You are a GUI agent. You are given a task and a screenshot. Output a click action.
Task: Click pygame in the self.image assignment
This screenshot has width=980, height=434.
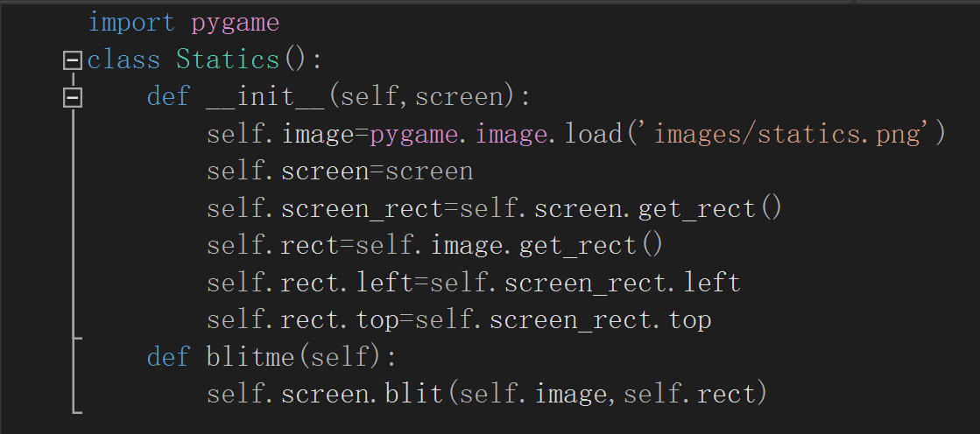click(x=413, y=136)
